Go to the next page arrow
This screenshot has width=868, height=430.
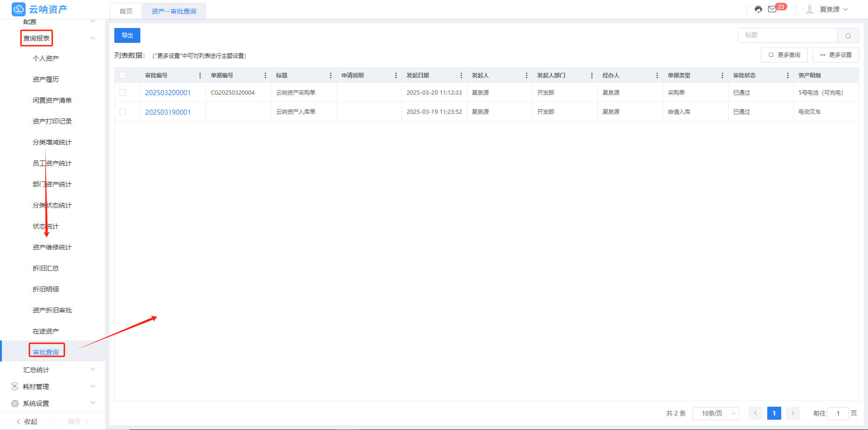[793, 413]
